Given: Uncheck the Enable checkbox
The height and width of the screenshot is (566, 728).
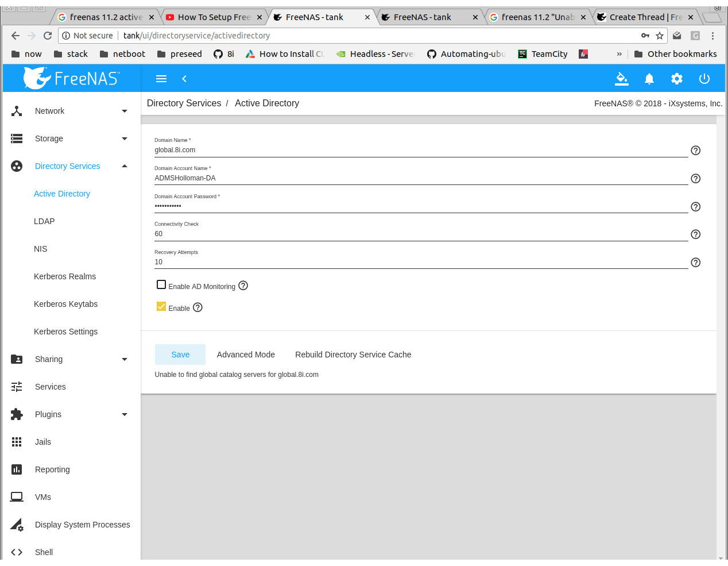Looking at the screenshot, I should click(161, 306).
